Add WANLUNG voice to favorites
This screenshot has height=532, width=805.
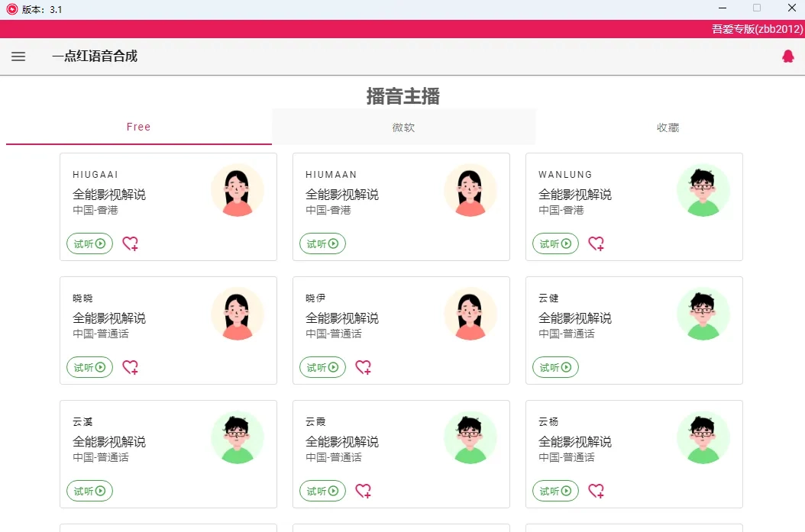[x=596, y=243]
